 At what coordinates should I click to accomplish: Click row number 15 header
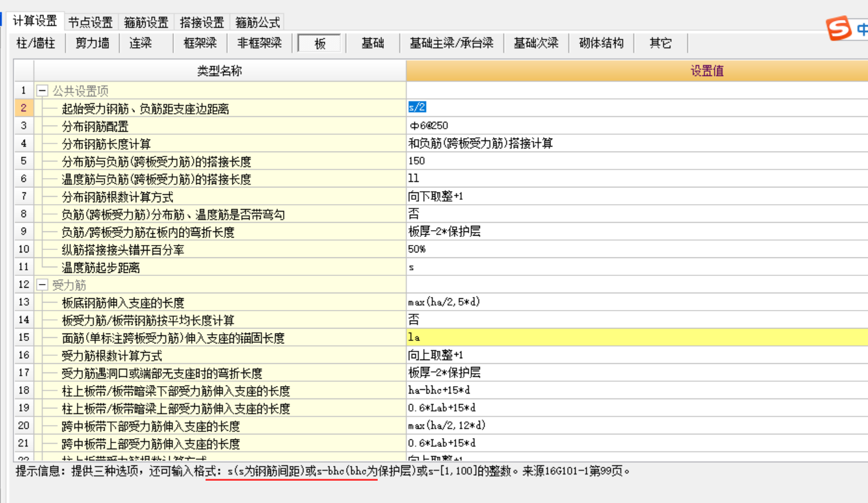[x=24, y=338]
